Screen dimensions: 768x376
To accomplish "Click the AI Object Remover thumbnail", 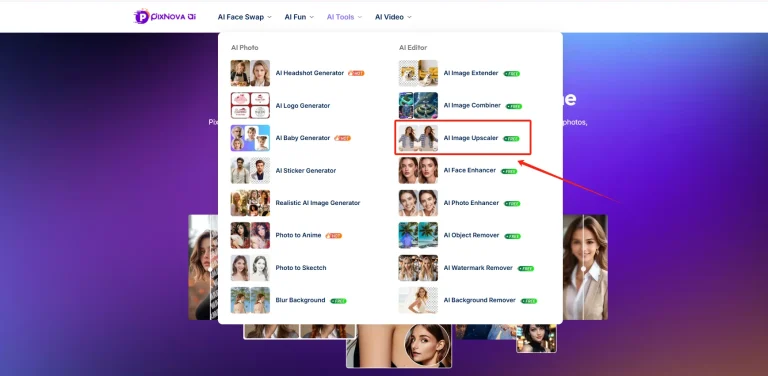I will [x=418, y=235].
